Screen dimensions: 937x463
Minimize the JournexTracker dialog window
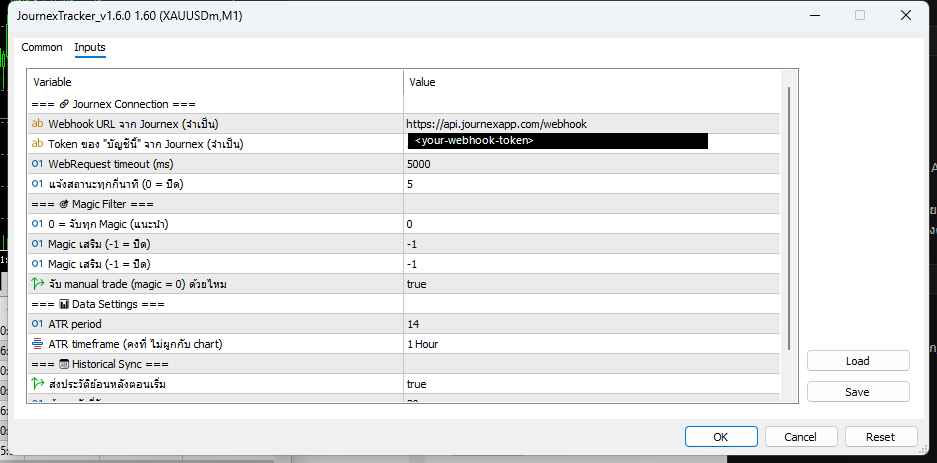pyautogui.click(x=814, y=16)
